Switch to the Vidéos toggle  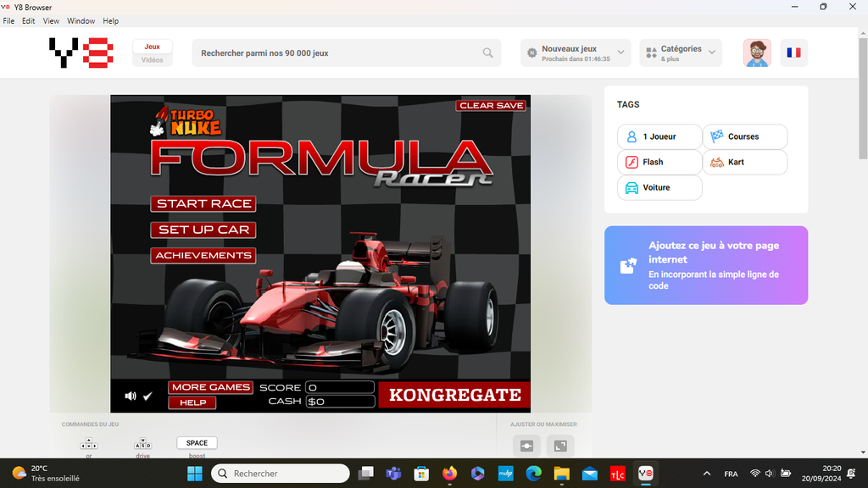pyautogui.click(x=153, y=60)
